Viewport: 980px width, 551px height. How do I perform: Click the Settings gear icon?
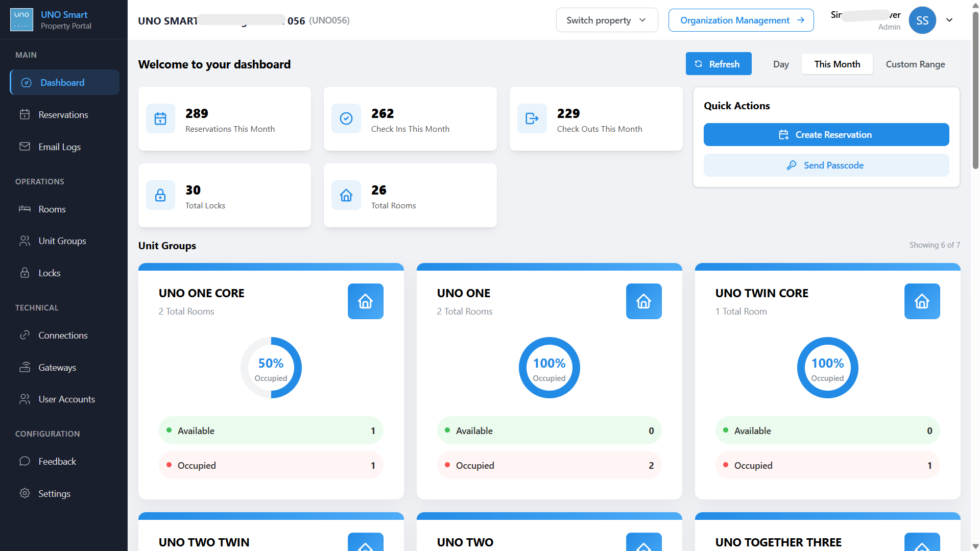tap(25, 493)
